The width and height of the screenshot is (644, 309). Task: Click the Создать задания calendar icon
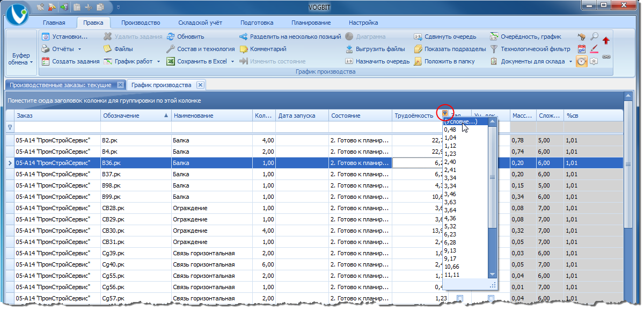click(x=46, y=62)
